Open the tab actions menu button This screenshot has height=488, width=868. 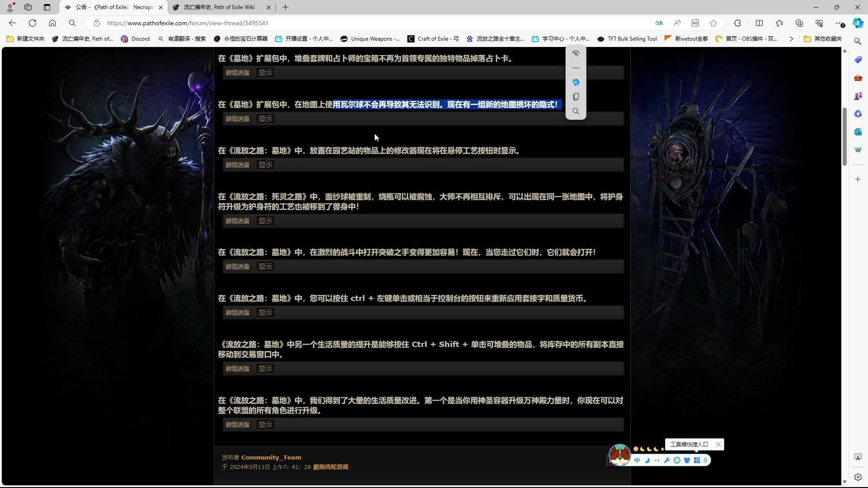click(47, 7)
